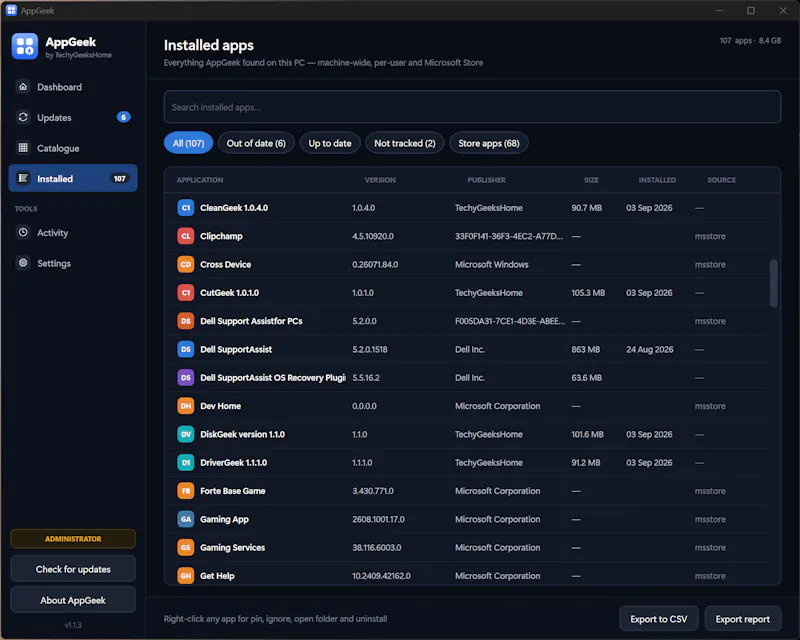800x640 pixels.
Task: Sort by the INSTALLED column header
Action: (657, 180)
